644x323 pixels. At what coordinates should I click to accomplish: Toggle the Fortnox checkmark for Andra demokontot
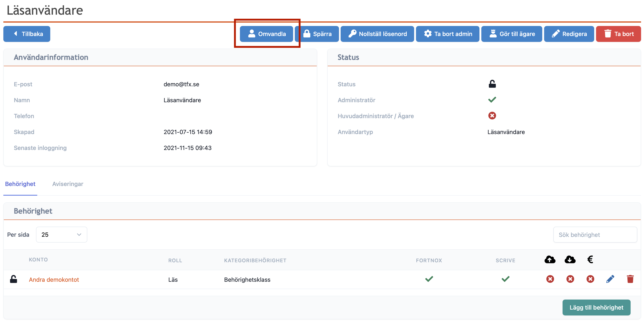429,279
